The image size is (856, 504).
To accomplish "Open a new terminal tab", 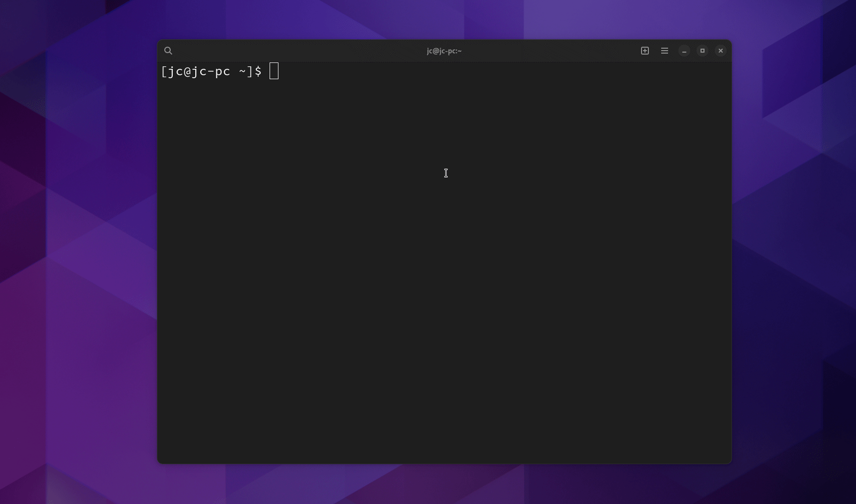I will [645, 51].
